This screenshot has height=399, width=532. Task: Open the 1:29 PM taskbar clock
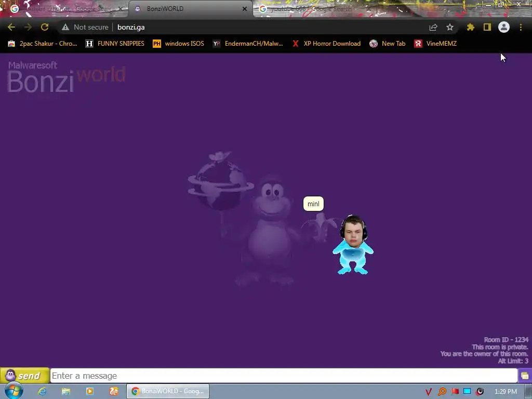[506, 392]
